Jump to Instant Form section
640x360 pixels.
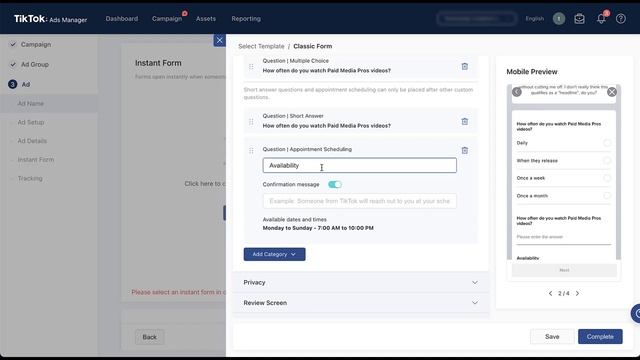coord(36,160)
